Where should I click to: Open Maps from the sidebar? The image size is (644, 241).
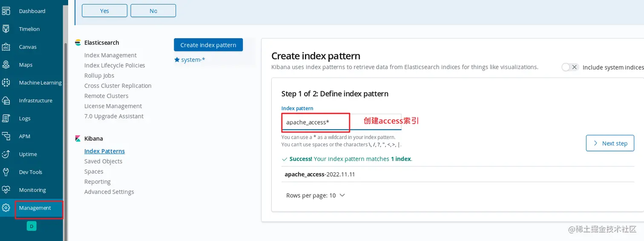point(26,65)
